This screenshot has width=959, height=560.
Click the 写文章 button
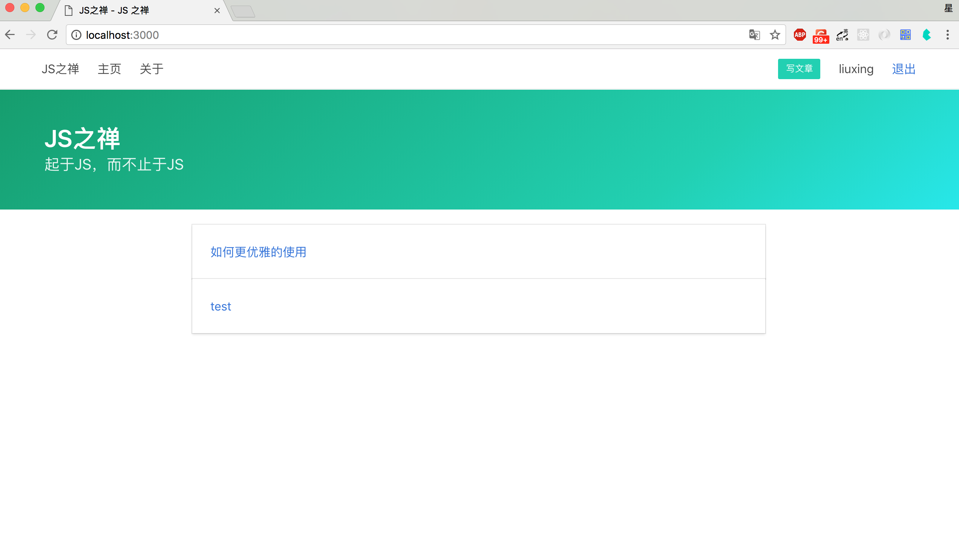pos(799,69)
